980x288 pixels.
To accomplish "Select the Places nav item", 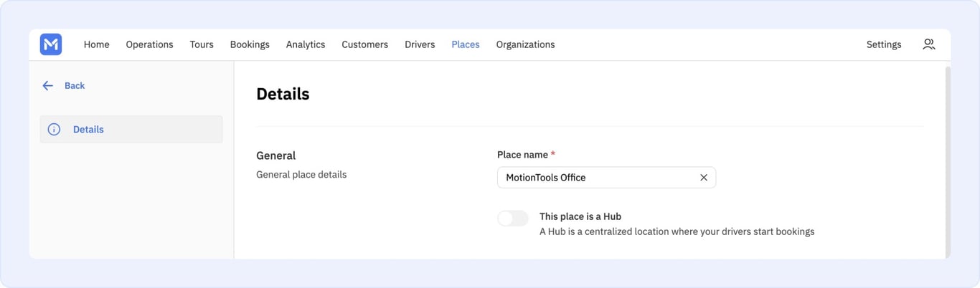I will (x=466, y=44).
